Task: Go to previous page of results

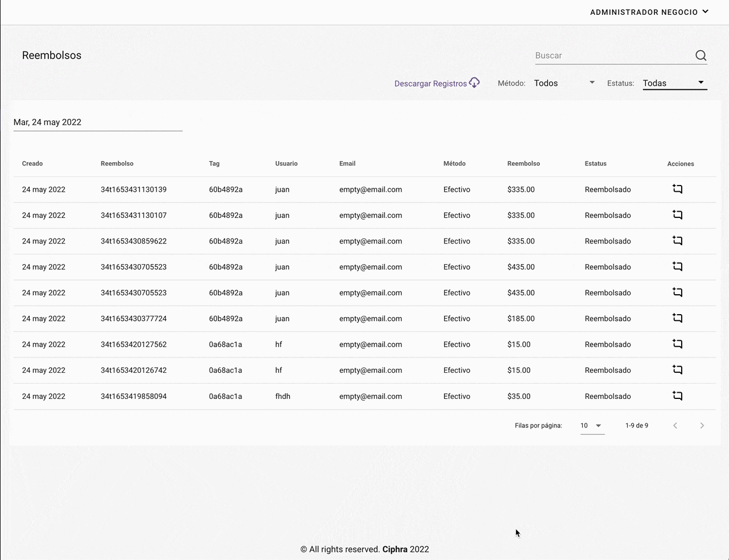Action: coord(675,426)
